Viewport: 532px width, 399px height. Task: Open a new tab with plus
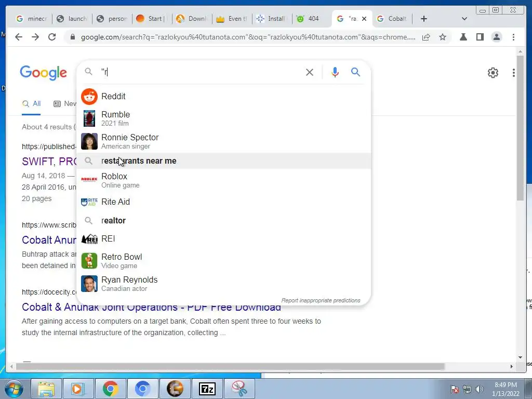(x=424, y=19)
